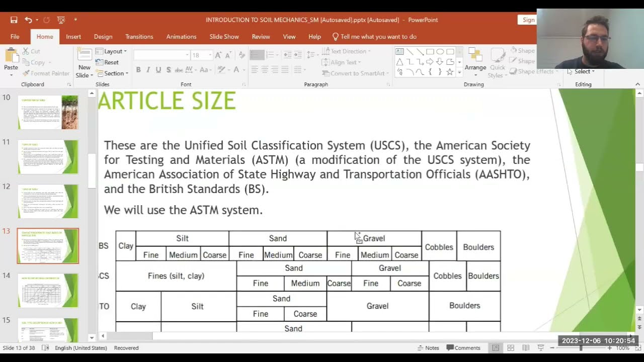Select the oval shape in gallery
644x362 pixels.
click(x=440, y=52)
